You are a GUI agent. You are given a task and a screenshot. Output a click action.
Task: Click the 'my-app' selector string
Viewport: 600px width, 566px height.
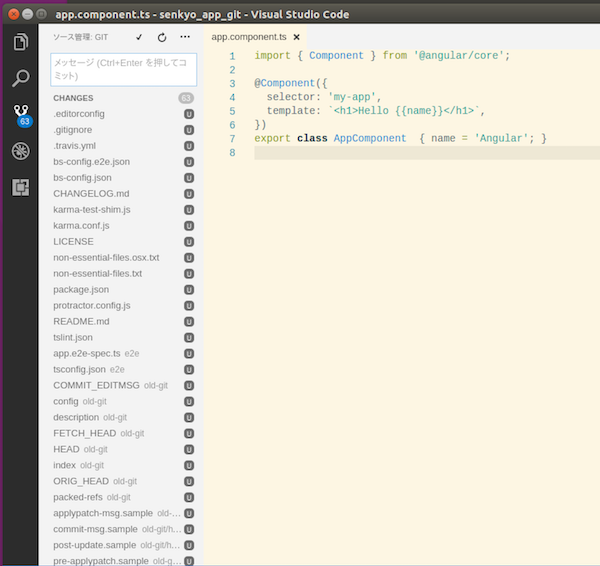pos(352,97)
